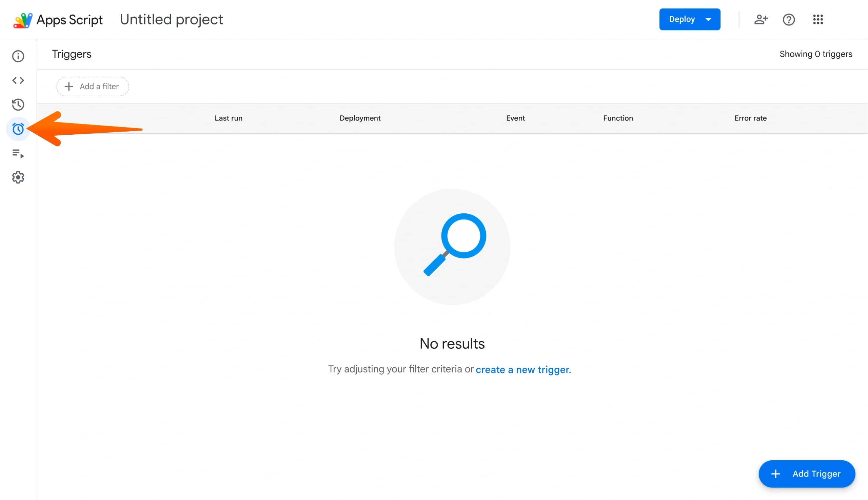Click the Untitled project title

tap(171, 20)
